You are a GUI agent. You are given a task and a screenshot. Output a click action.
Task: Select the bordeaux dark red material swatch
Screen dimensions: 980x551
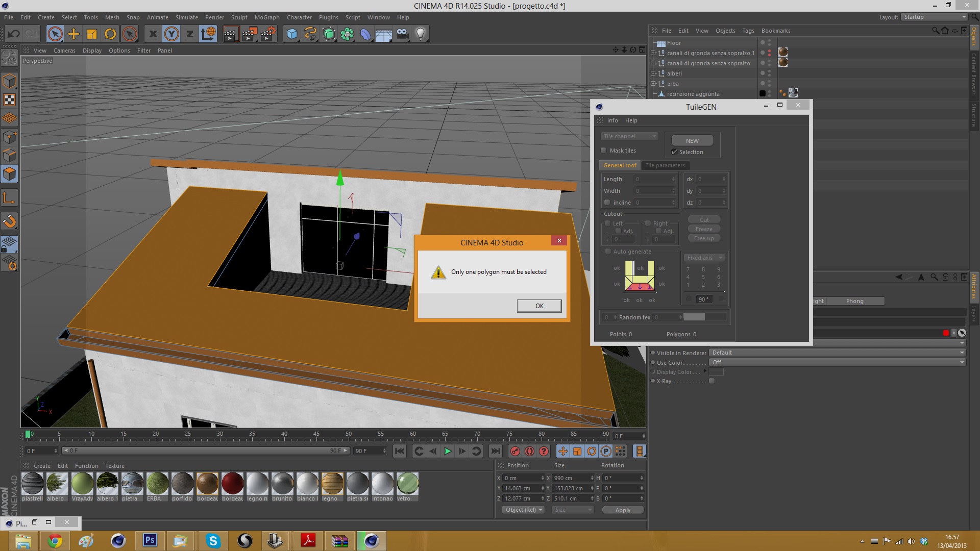click(233, 484)
